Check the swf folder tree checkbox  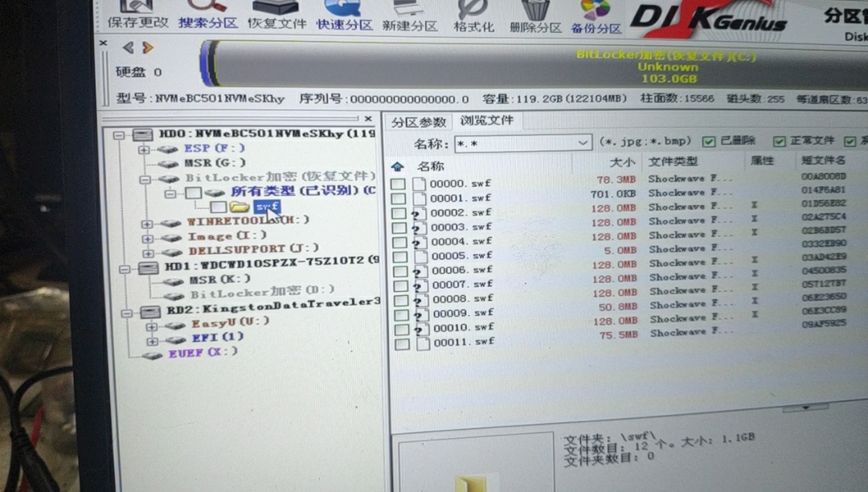(x=218, y=207)
